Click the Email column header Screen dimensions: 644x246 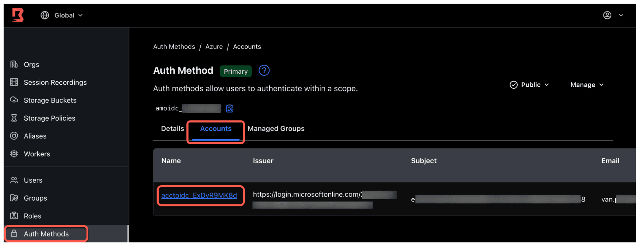610,161
